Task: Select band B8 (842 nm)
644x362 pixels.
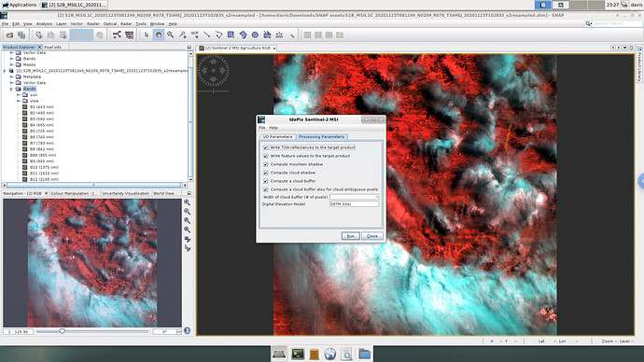Action: (x=41, y=149)
